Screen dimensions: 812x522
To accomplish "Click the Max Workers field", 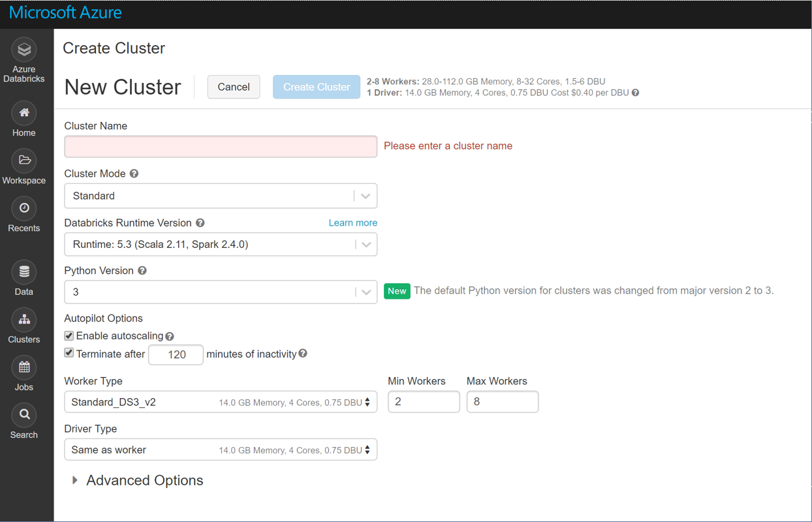I will click(503, 402).
